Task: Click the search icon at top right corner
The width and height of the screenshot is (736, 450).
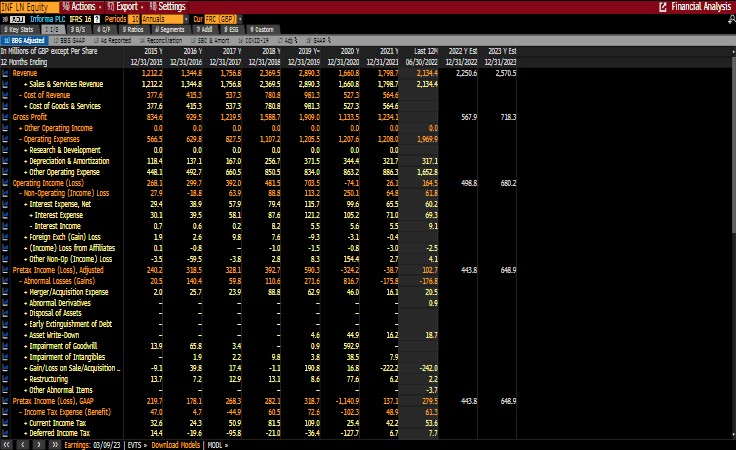Action: (731, 19)
